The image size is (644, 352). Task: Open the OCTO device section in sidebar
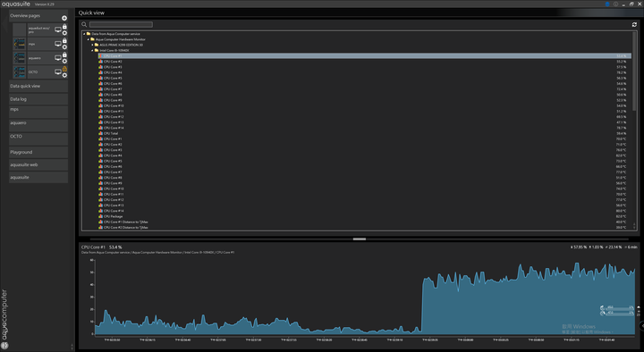(x=38, y=138)
